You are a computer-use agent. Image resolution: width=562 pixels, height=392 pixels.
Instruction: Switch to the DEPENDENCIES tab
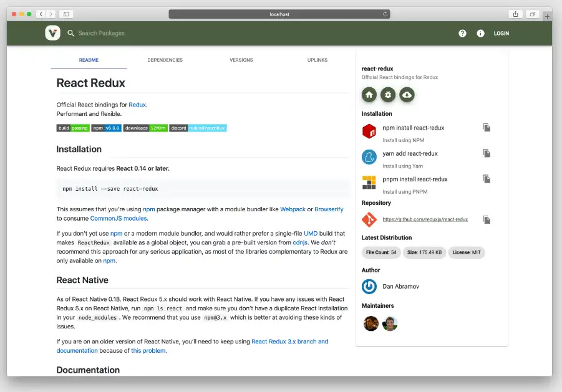165,60
